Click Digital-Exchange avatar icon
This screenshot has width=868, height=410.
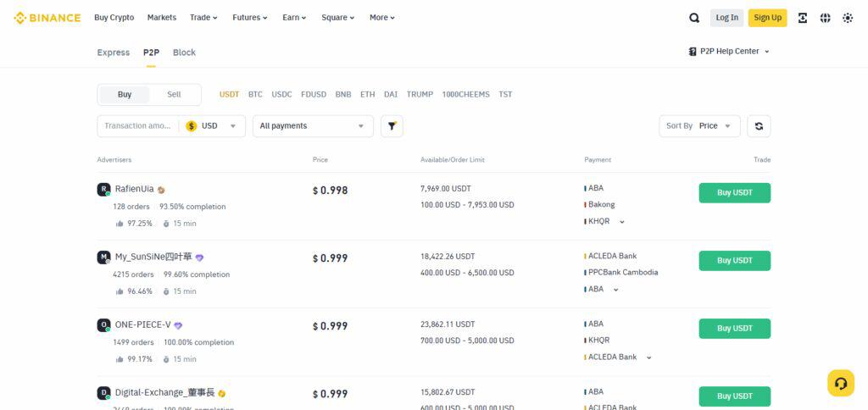coord(103,393)
